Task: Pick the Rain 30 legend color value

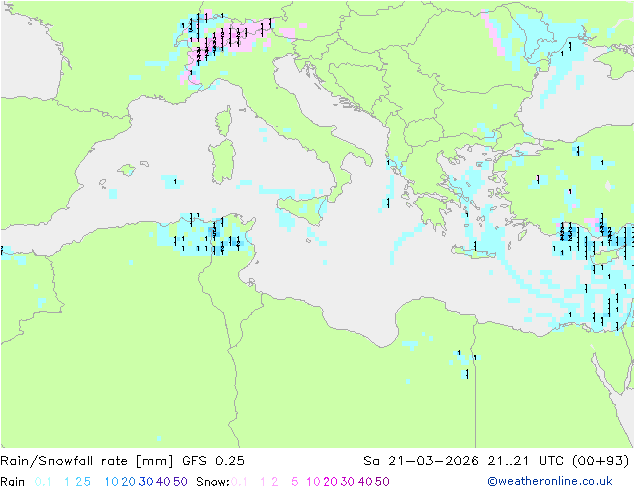Action: tap(146, 482)
